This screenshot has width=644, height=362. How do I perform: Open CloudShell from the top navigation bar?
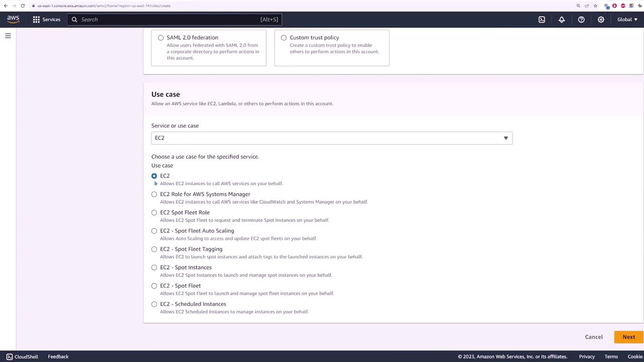click(x=542, y=20)
